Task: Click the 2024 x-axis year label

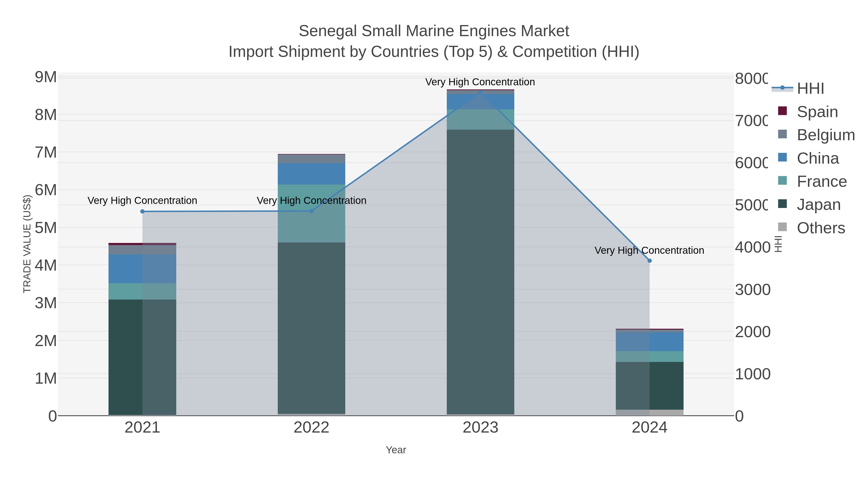Action: point(650,428)
